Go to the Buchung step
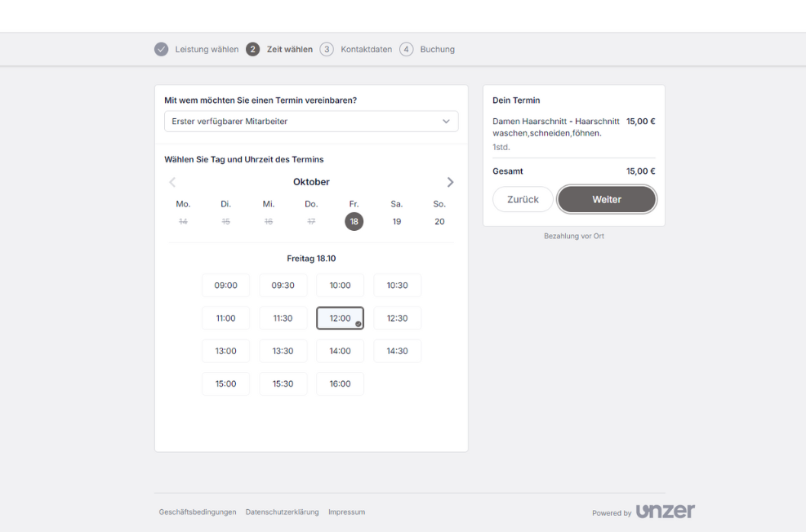Image resolution: width=806 pixels, height=532 pixels. coord(437,49)
